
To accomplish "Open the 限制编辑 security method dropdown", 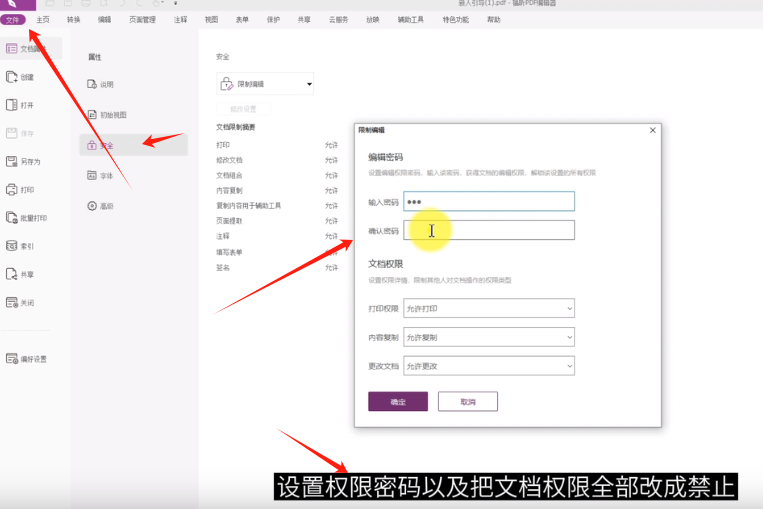I will point(265,84).
